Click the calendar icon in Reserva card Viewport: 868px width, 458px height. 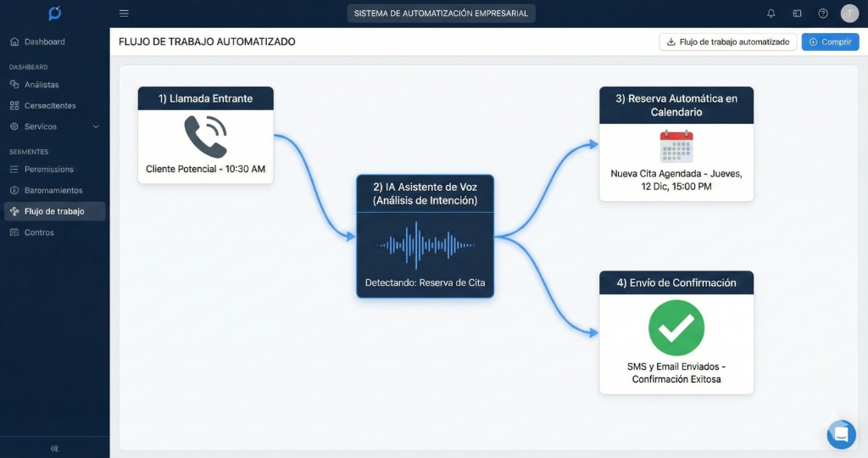(x=676, y=146)
